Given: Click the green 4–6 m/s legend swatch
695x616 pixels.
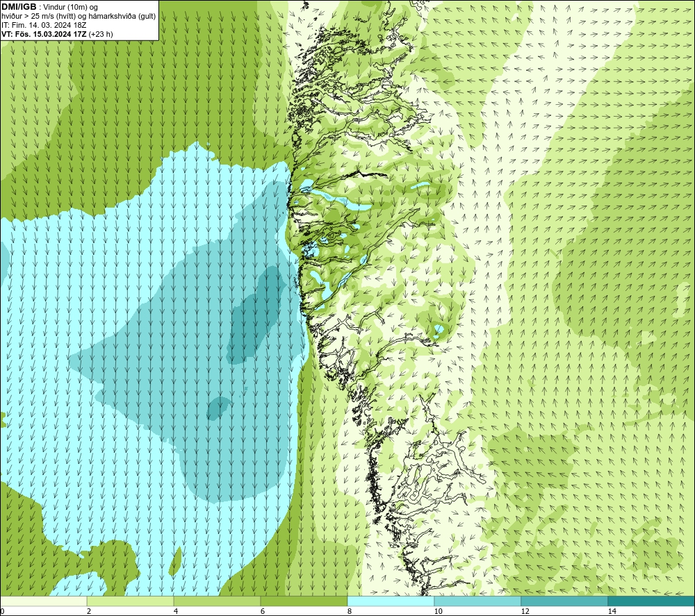Looking at the screenshot, I should 217,601.
